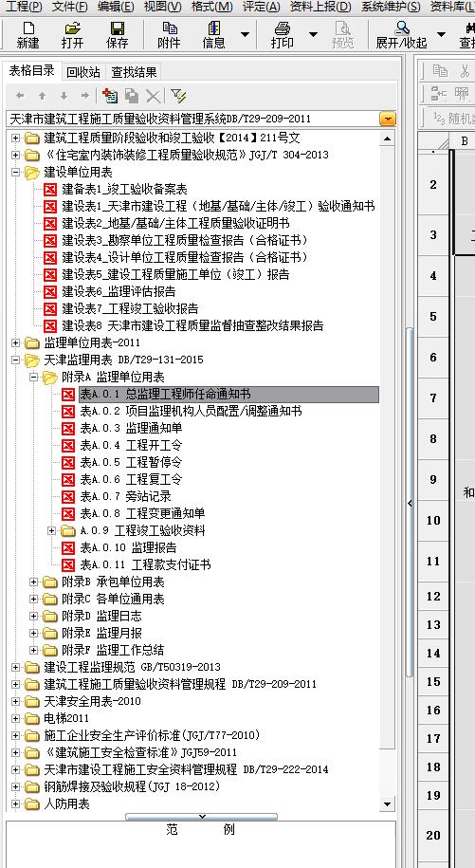Open the 评定(A) menu
This screenshot has width=475, height=868.
coord(262,8)
